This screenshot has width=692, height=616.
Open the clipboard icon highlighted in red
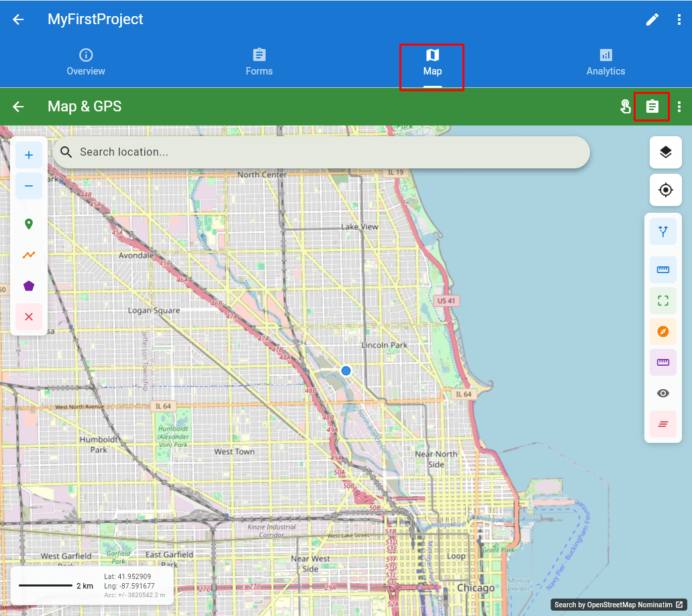click(x=652, y=106)
